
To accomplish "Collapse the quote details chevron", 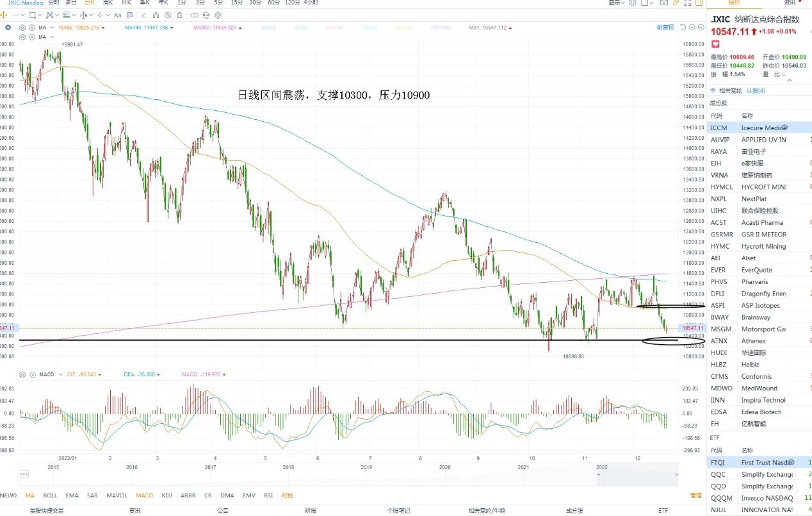I will [789, 80].
